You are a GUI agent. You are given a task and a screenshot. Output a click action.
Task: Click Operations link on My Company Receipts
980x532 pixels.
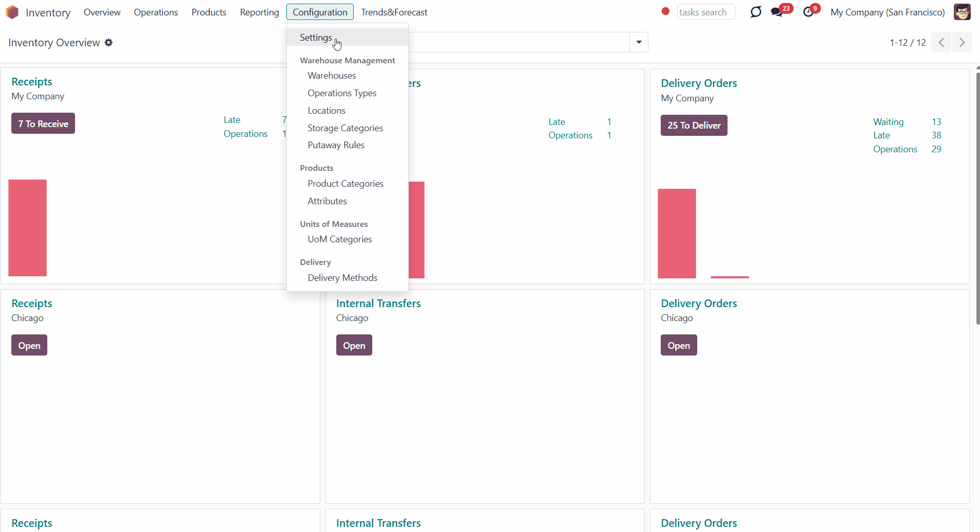point(246,134)
